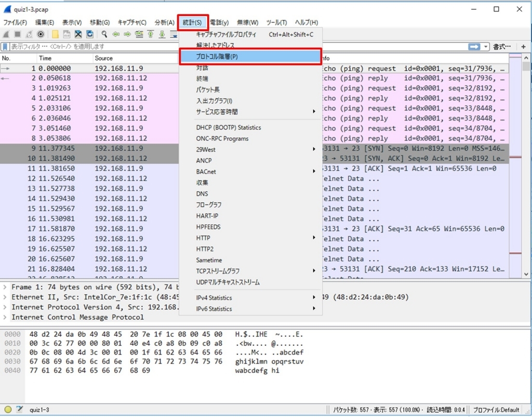Edit capture file comment icon in status bar
Viewport: 532px width, 417px height.
point(19,410)
